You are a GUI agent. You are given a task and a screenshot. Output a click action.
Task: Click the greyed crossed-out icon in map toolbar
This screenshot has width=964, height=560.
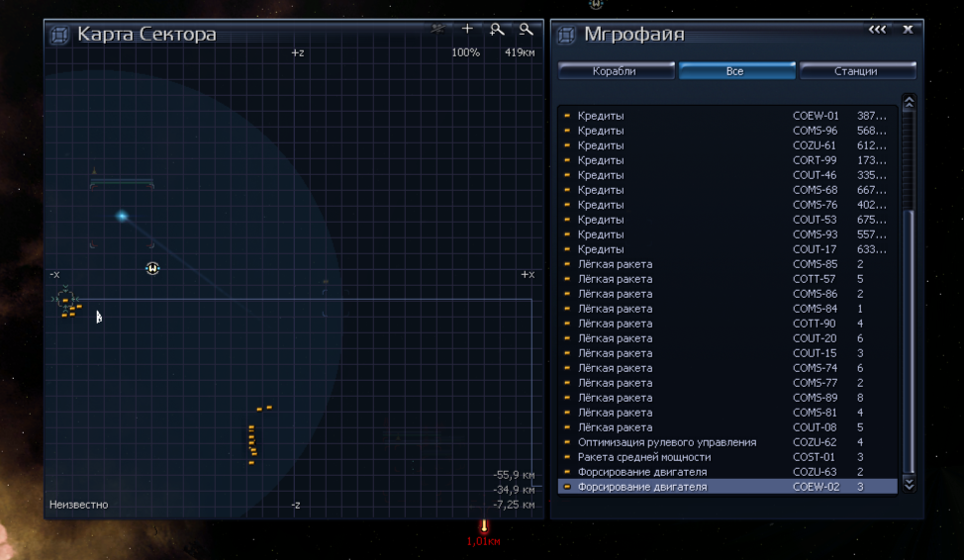click(437, 29)
